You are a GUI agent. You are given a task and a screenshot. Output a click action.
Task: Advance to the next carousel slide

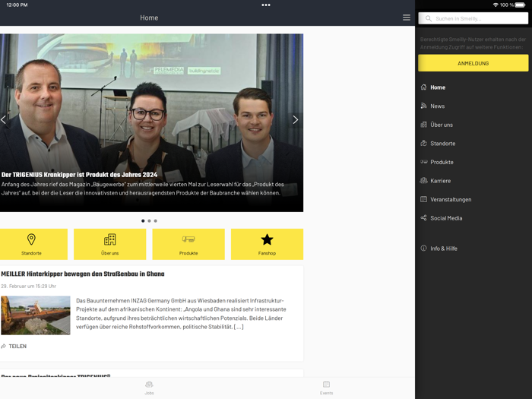[x=296, y=119]
